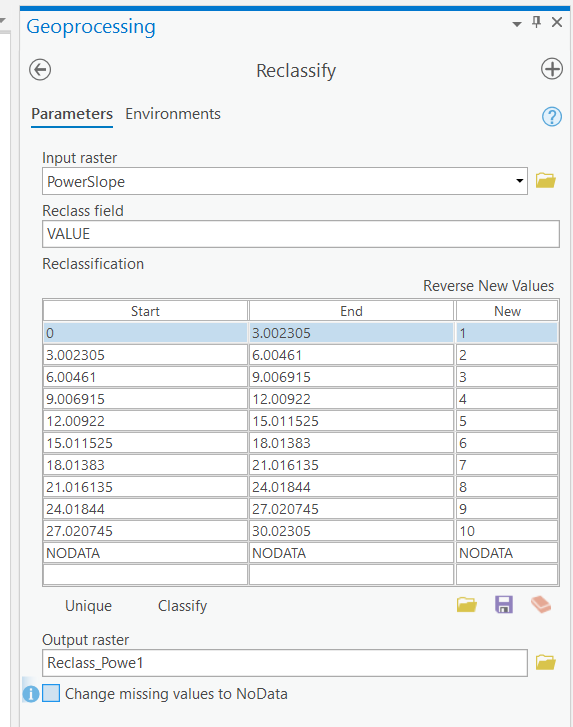
Task: Click the Reclass field VALUE box
Action: [x=301, y=234]
